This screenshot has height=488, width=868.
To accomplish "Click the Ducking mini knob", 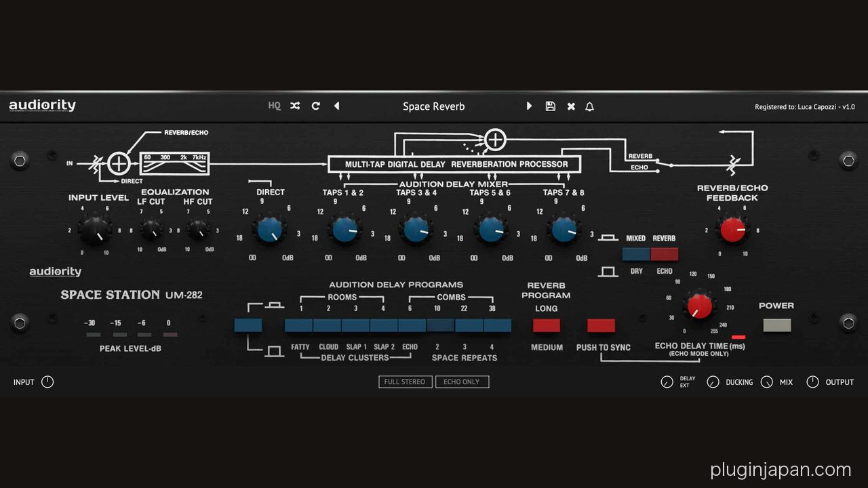I will click(x=713, y=382).
